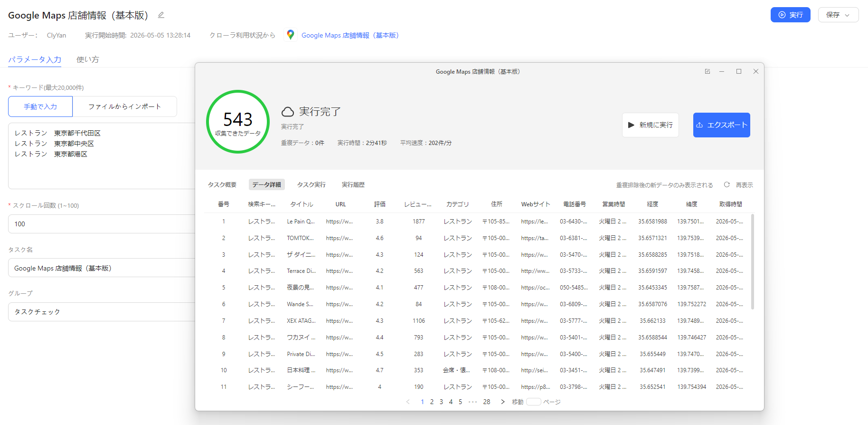This screenshot has height=425, width=868.
Task: Open the グループ field showing タスクチェック
Action: click(102, 312)
